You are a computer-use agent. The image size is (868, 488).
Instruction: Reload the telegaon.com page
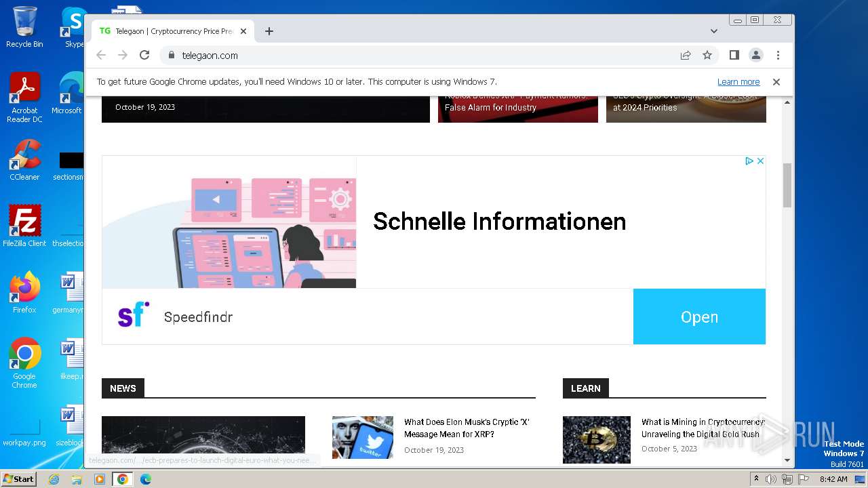[144, 55]
